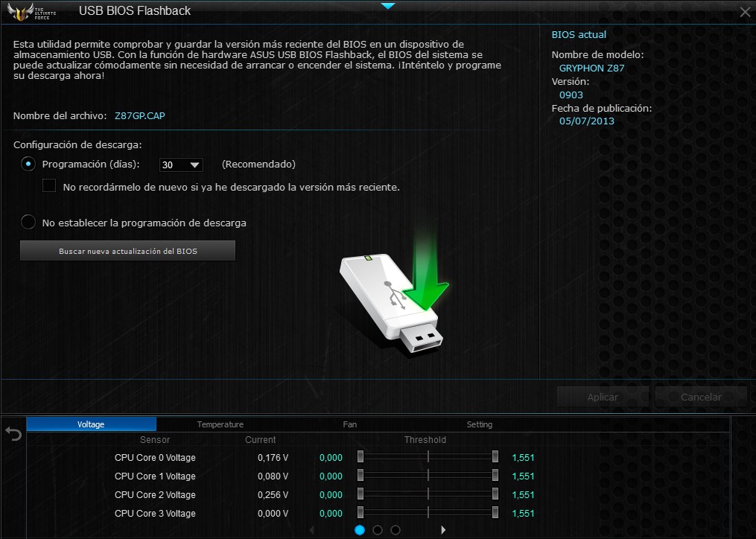Click the CPU Core 3 Voltage label
This screenshot has width=756, height=539.
(155, 514)
